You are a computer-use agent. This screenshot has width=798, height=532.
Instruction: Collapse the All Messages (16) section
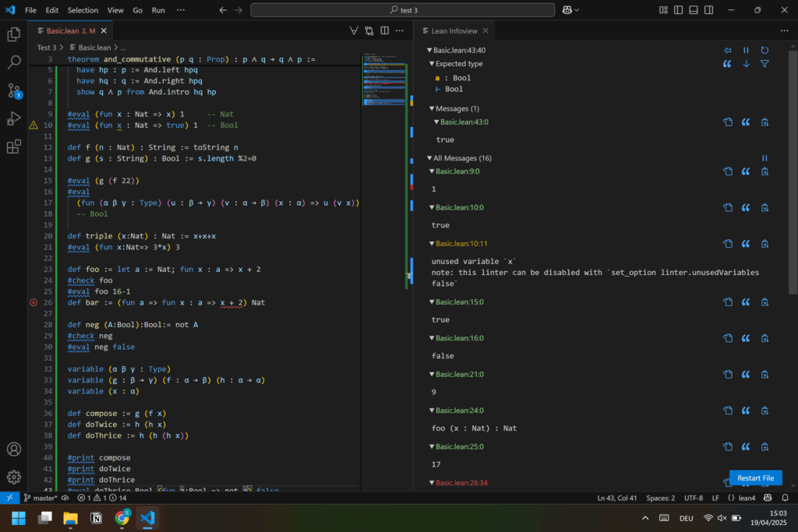click(429, 158)
